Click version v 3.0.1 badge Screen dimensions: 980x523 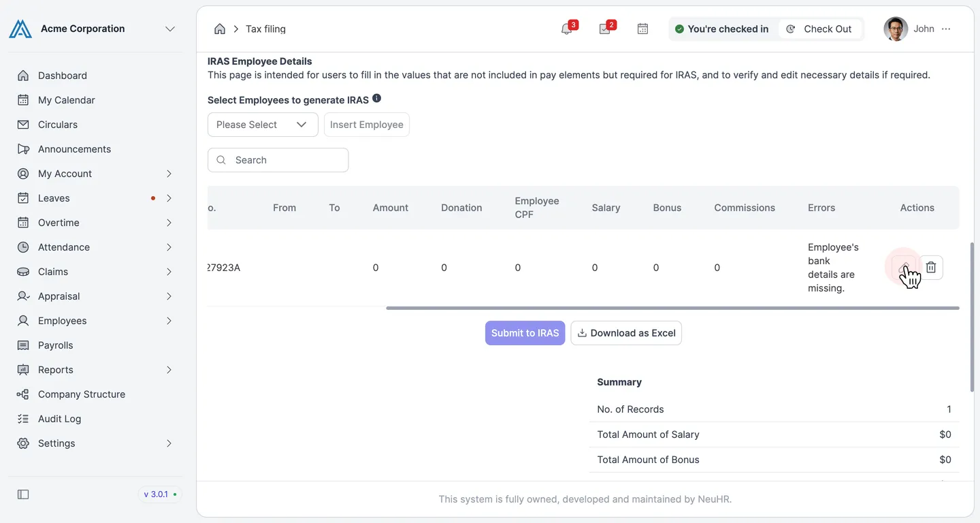(161, 494)
